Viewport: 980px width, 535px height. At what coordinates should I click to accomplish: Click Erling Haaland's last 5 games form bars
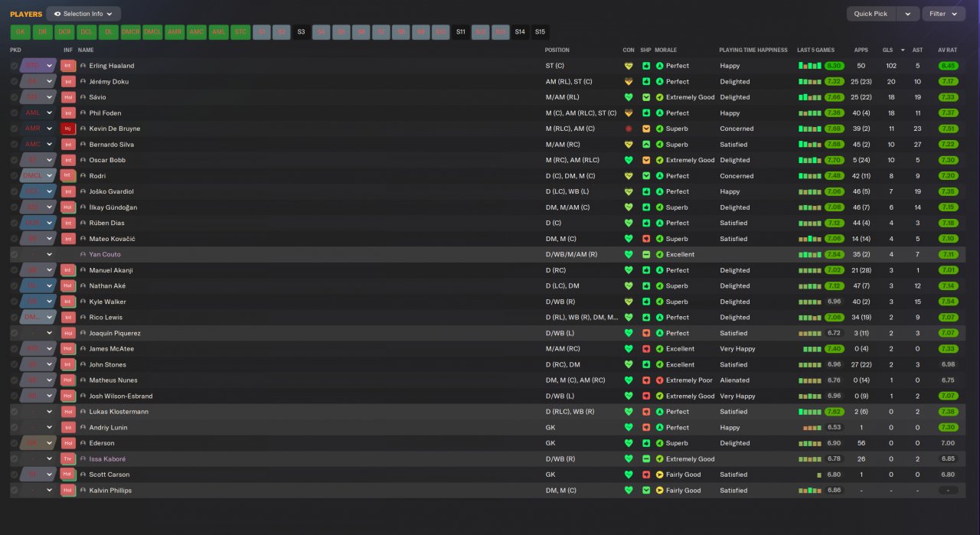click(x=809, y=66)
